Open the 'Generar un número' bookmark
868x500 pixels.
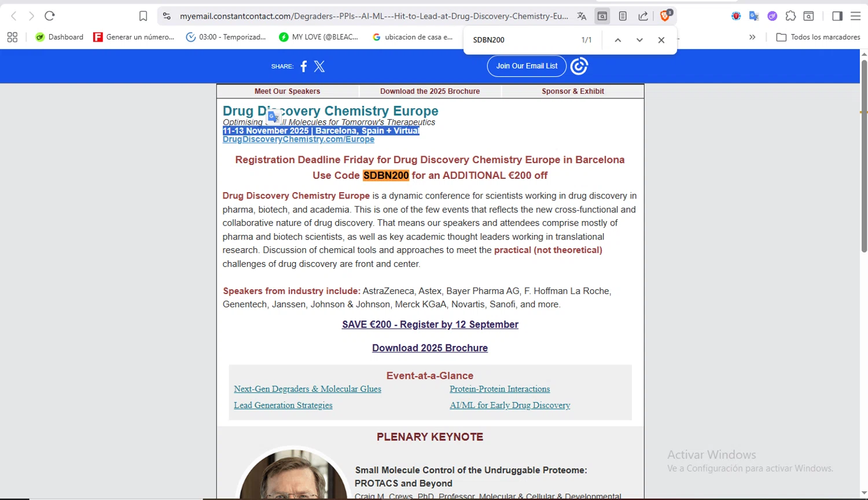(x=134, y=37)
